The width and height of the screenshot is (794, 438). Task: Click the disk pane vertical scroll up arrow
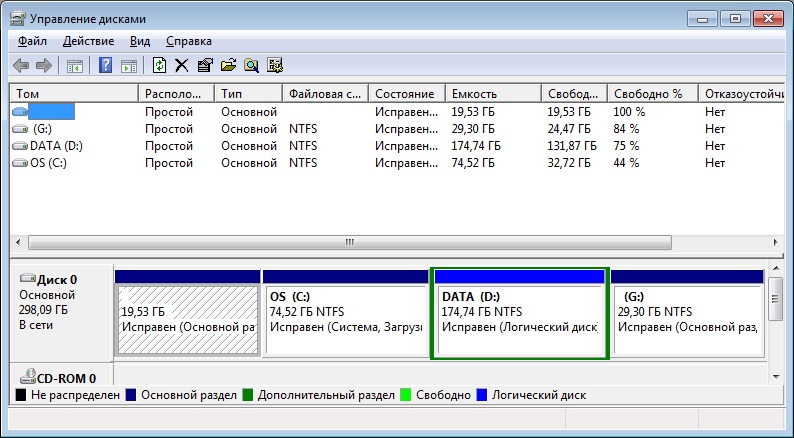pos(776,268)
